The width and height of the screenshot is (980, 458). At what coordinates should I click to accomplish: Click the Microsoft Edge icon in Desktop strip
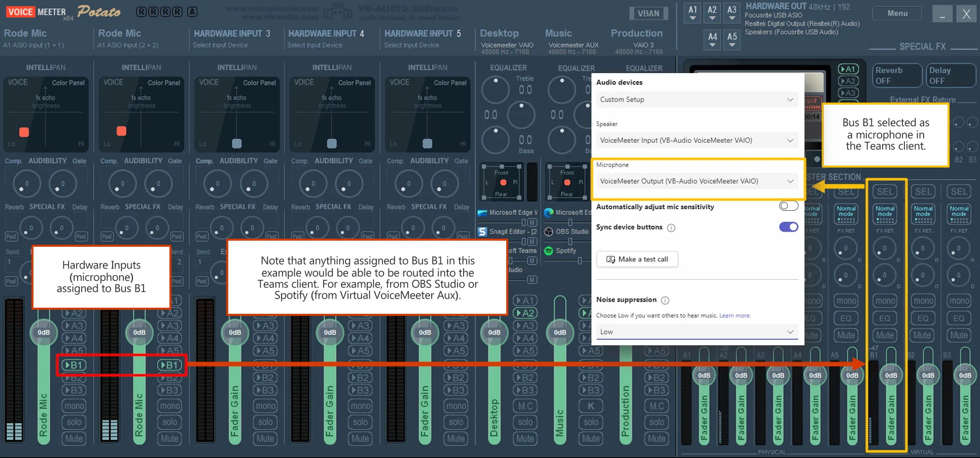pyautogui.click(x=482, y=213)
